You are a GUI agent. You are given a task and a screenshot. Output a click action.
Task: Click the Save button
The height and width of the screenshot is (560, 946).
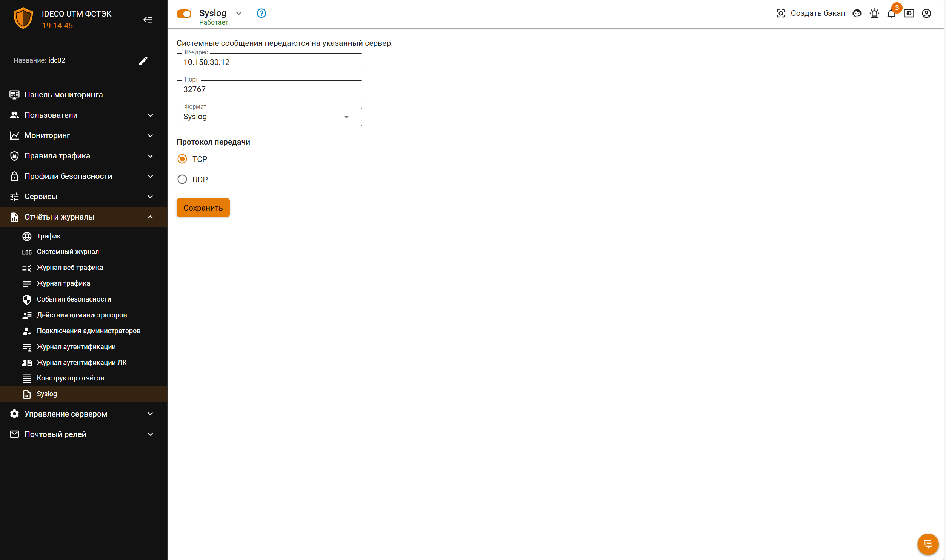pyautogui.click(x=203, y=208)
